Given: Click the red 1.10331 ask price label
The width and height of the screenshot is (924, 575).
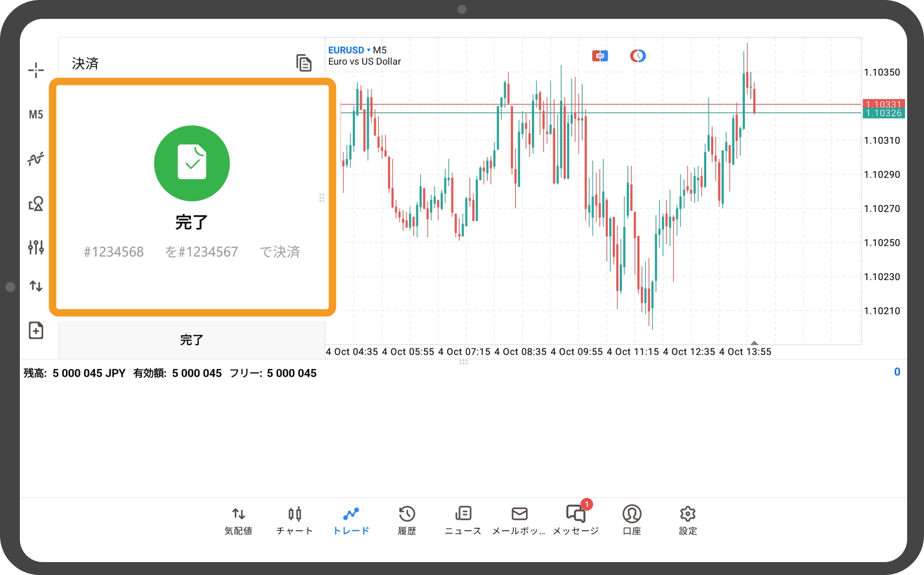Looking at the screenshot, I should point(883,104).
